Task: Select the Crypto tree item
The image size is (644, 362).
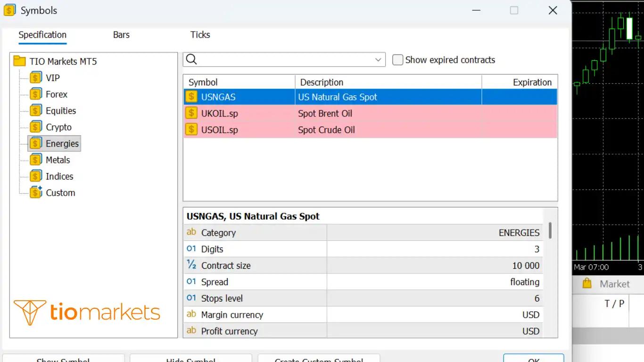Action: click(59, 127)
